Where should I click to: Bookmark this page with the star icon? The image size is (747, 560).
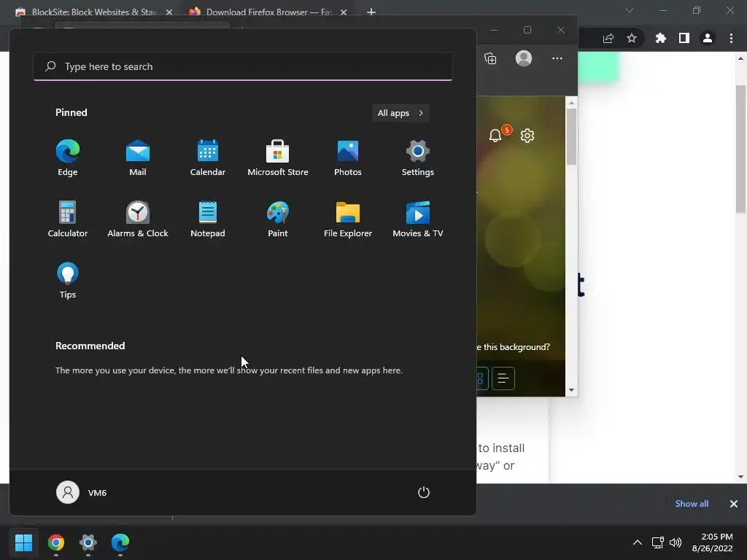tap(632, 38)
